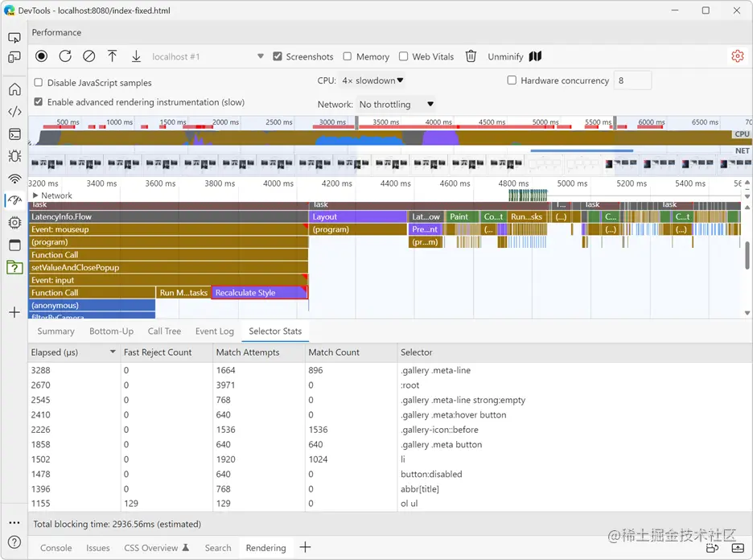Click the download profile arrow icon
The width and height of the screenshot is (753, 560).
[137, 56]
